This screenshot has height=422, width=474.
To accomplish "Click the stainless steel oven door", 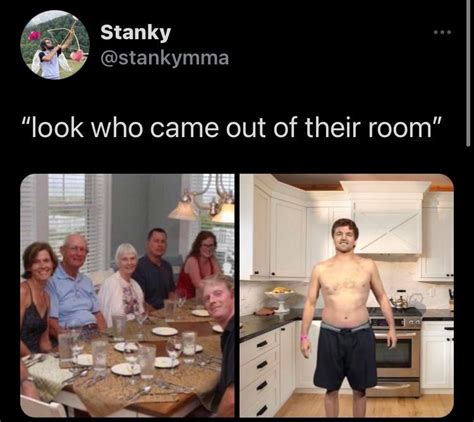I will pyautogui.click(x=398, y=357).
